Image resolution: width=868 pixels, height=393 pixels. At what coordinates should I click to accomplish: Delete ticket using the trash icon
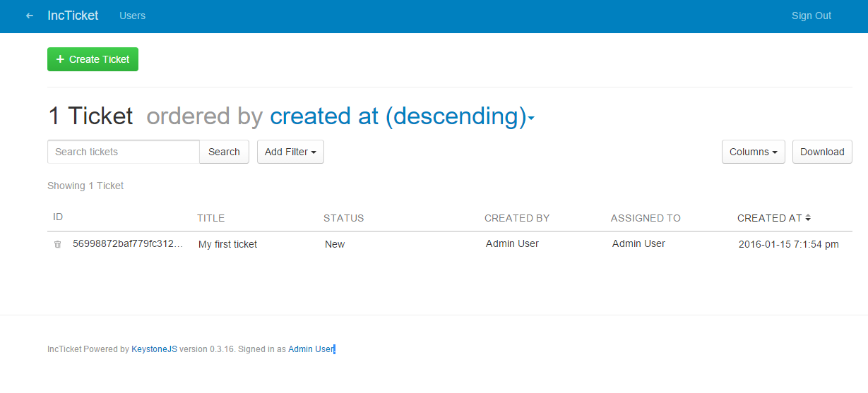point(58,244)
